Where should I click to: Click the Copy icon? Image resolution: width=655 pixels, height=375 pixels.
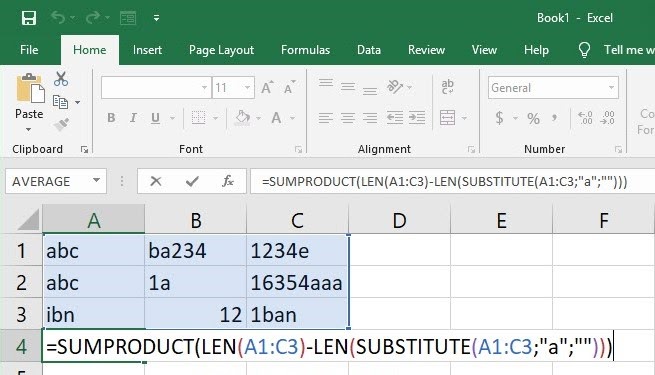point(61,101)
